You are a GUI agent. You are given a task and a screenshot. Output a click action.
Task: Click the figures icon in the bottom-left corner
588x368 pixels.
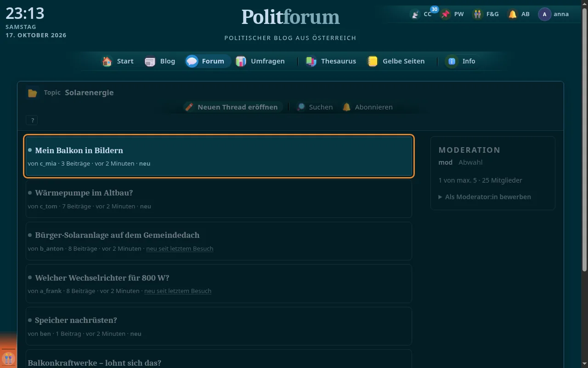8,358
